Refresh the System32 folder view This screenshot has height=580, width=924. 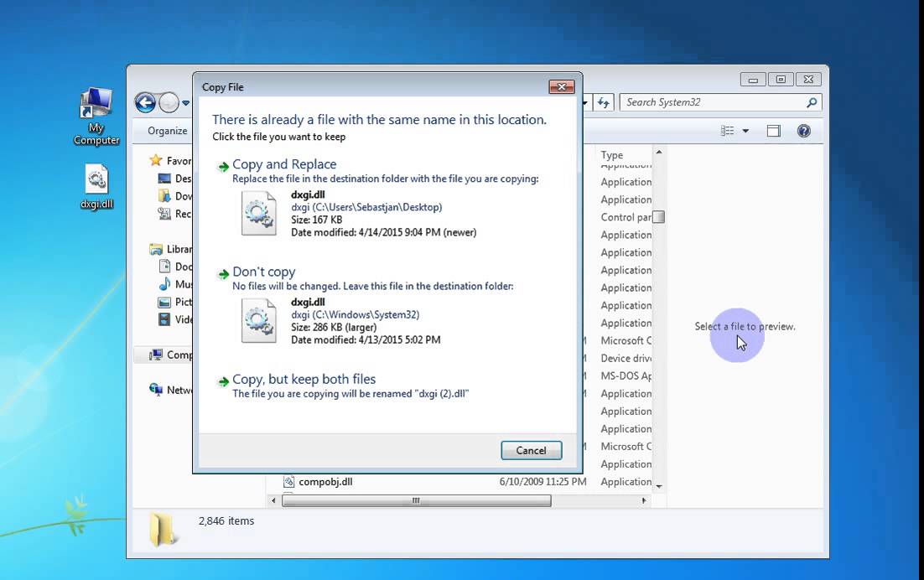point(604,102)
